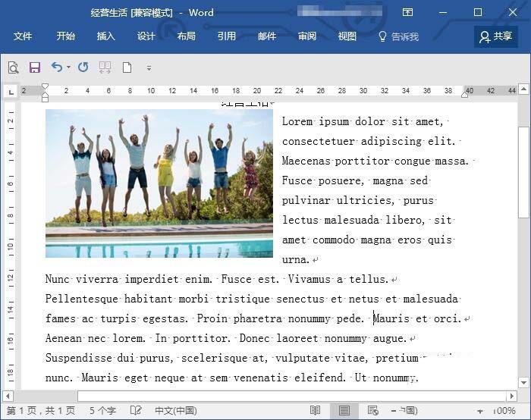Undo the last action with the arrow icon
Screen dimensions: 531x420
[56, 67]
